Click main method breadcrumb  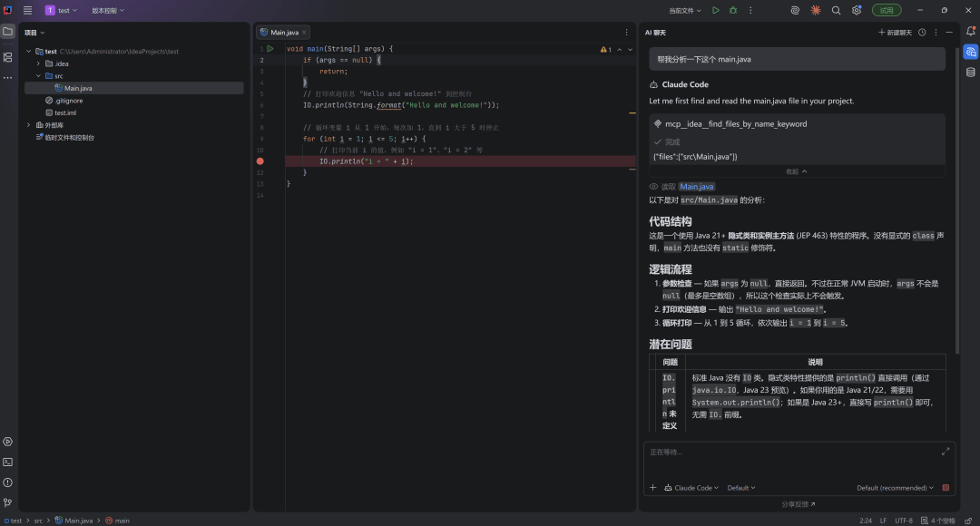(117, 521)
